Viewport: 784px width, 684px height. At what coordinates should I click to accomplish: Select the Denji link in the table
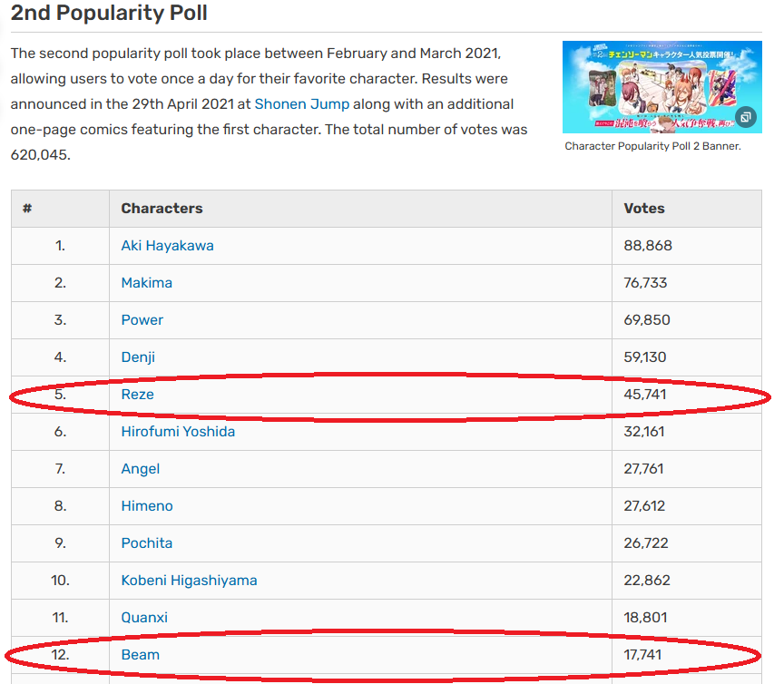(x=138, y=357)
